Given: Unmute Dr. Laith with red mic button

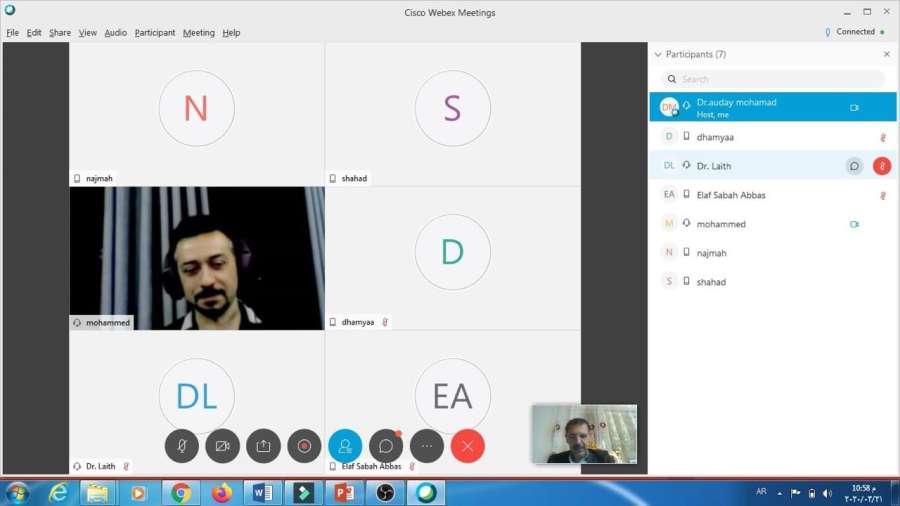Looking at the screenshot, I should click(x=882, y=166).
